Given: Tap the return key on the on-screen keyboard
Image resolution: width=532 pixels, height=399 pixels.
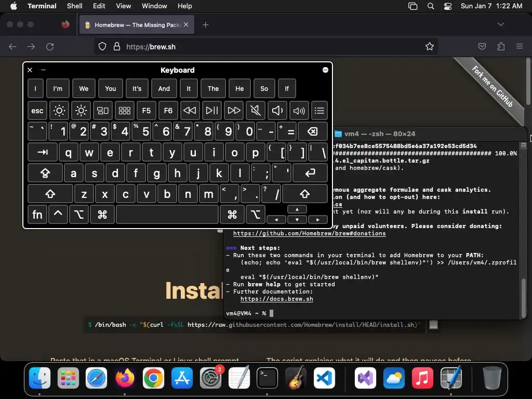Looking at the screenshot, I should [x=310, y=174].
